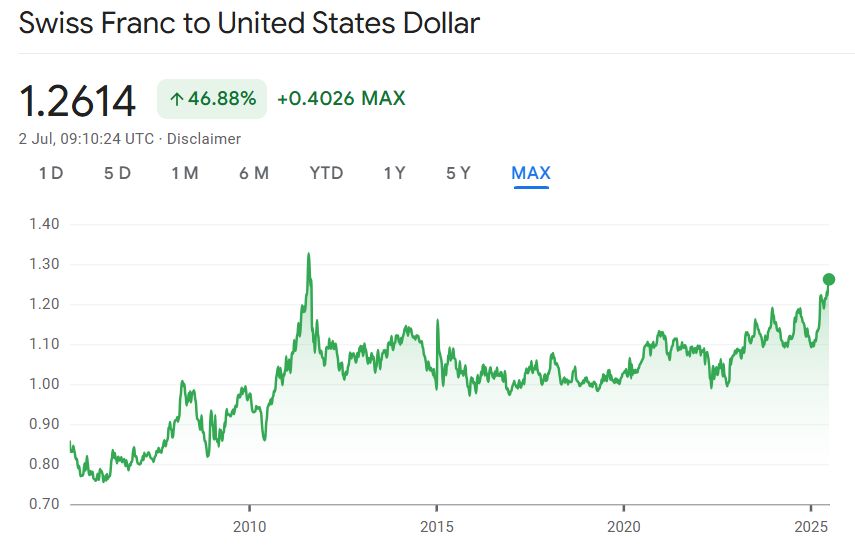Select the 1 D time range tab
Screen dimensions: 855x552
(x=51, y=173)
